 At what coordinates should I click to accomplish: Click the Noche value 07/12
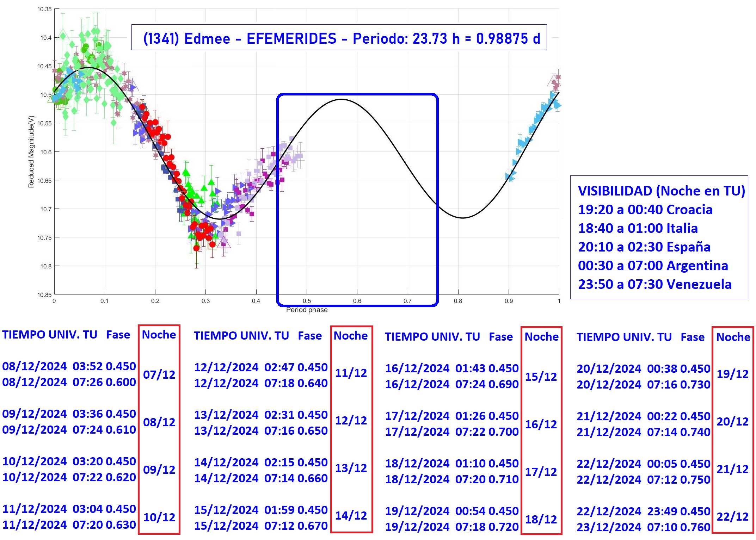[x=159, y=374]
